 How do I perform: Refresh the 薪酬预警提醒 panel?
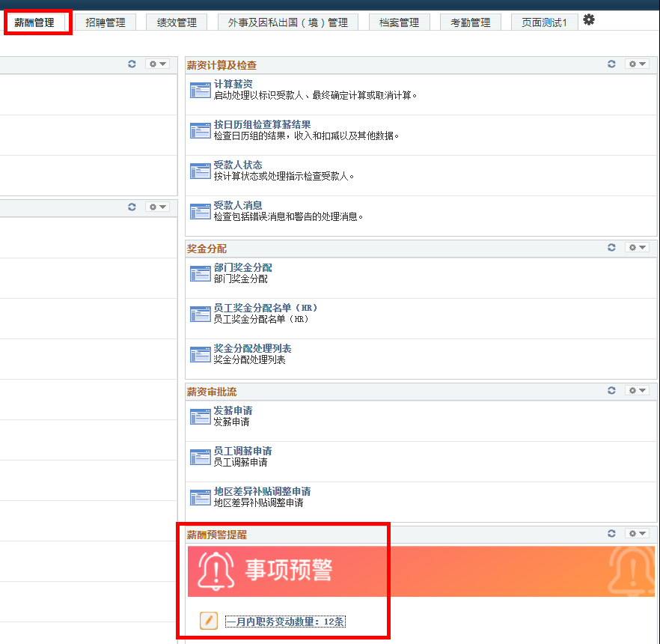611,534
